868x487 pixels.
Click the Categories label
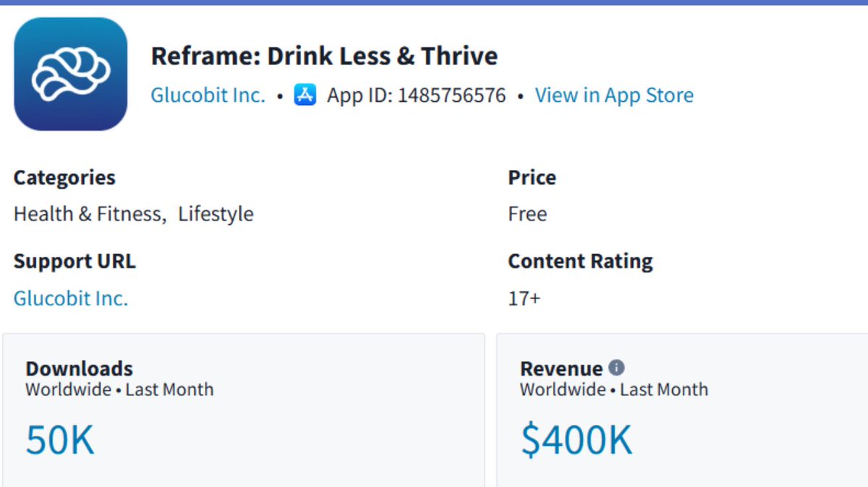click(x=64, y=178)
